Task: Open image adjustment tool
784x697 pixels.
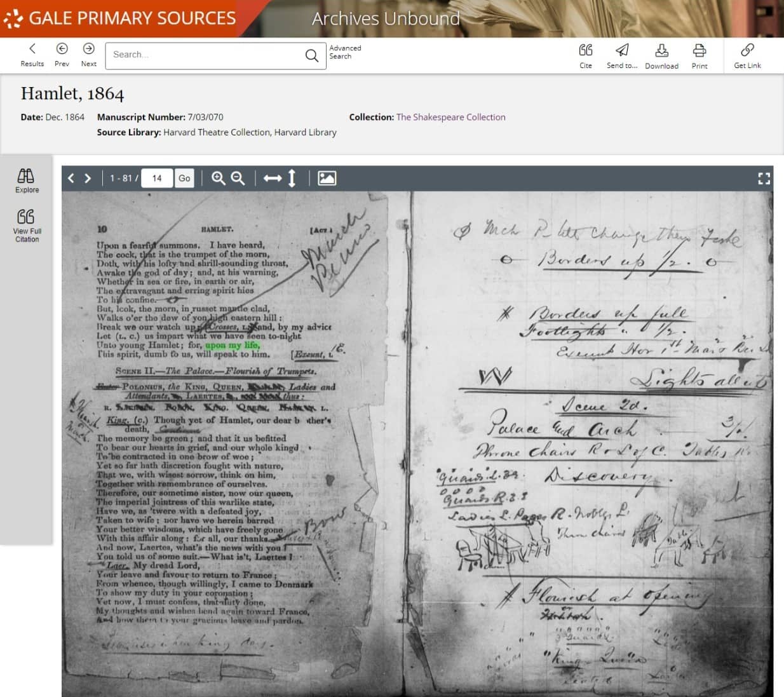Action: 327,179
